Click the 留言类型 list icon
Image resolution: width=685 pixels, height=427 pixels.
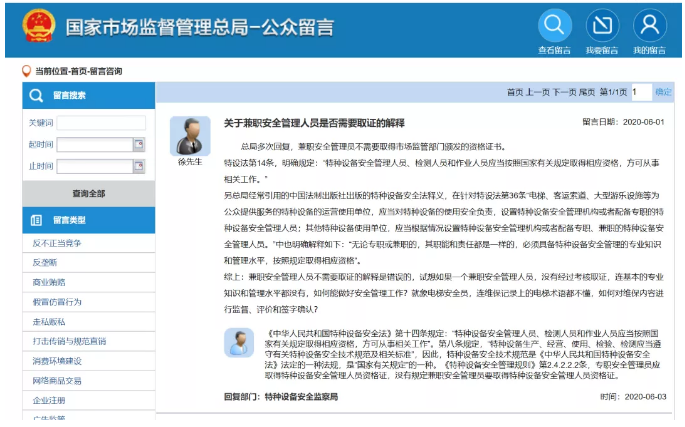[36, 220]
